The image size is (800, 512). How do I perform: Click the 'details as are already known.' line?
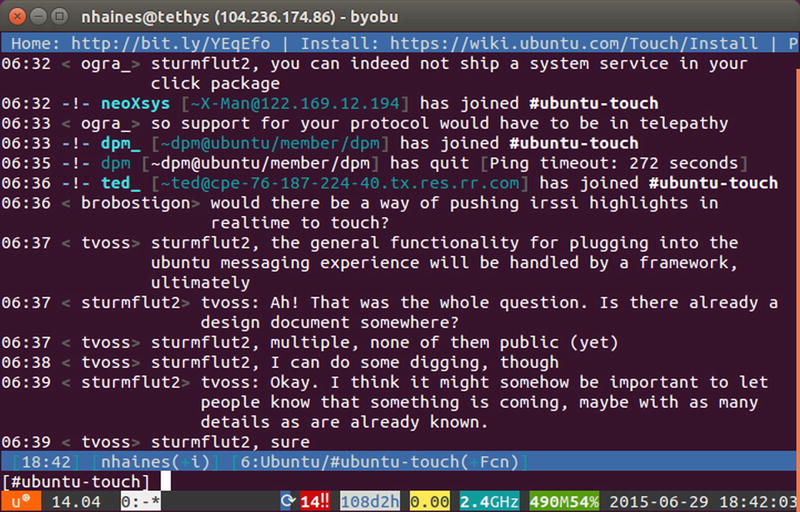[344, 422]
